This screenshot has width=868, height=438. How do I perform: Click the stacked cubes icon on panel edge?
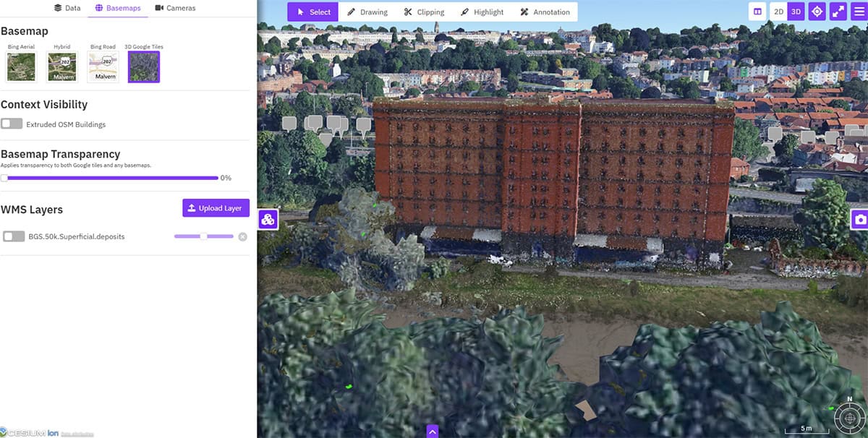click(x=268, y=220)
